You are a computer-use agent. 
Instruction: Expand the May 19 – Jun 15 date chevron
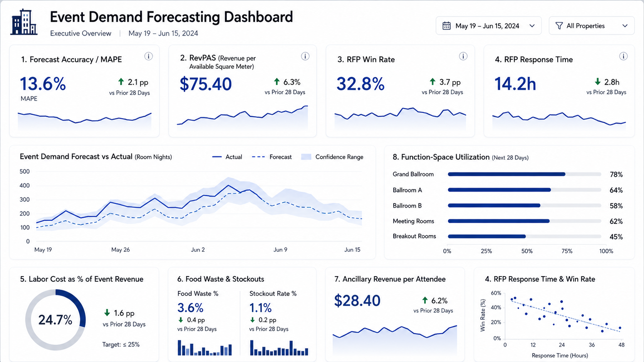532,26
